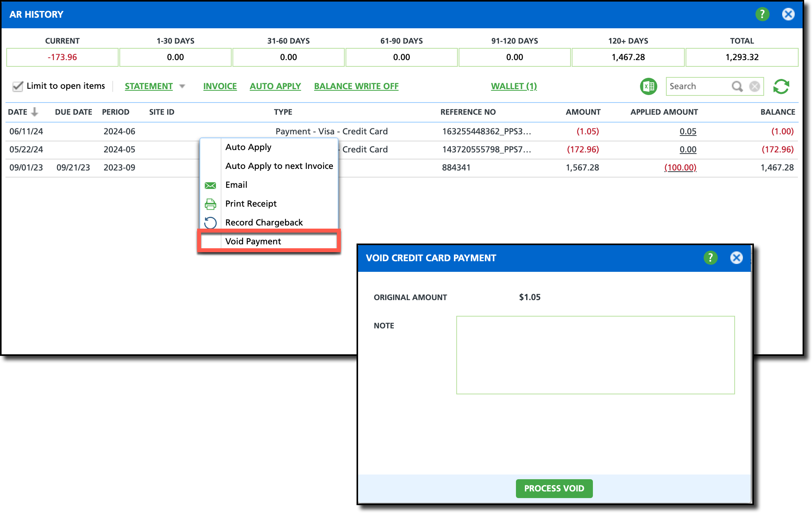Select Void Payment from context menu
This screenshot has width=812, height=513.
point(253,241)
